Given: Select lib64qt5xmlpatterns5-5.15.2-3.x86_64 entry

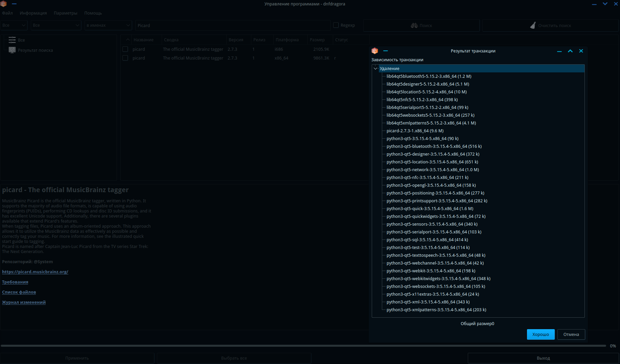Looking at the screenshot, I should (x=431, y=123).
